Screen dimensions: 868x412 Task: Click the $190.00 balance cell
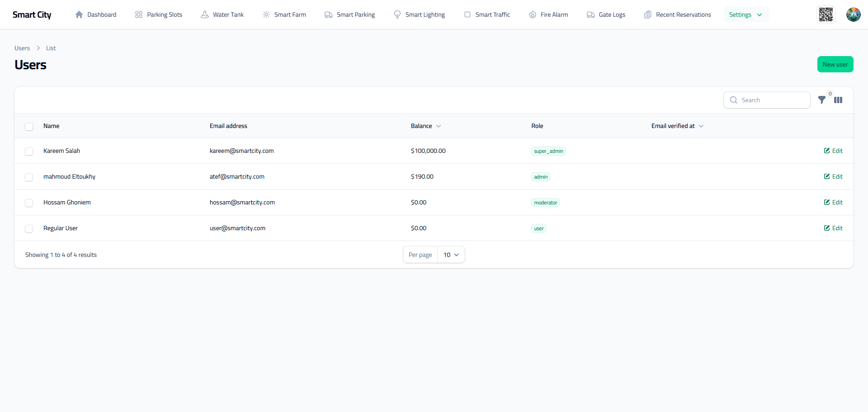(422, 176)
